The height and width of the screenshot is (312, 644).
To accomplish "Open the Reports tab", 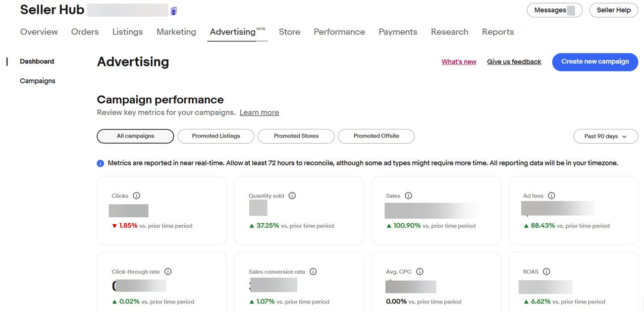I will click(498, 32).
